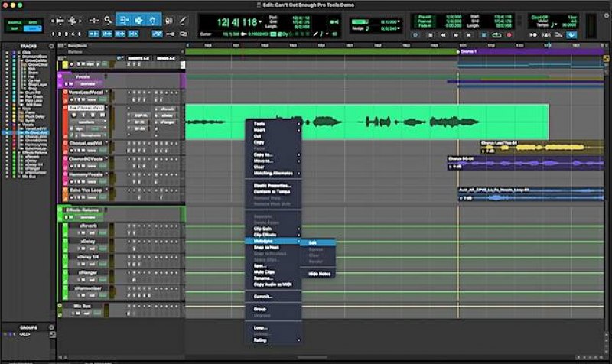612x364 pixels.
Task: Expand the Clip Gain submenu
Action: pyautogui.click(x=298, y=229)
